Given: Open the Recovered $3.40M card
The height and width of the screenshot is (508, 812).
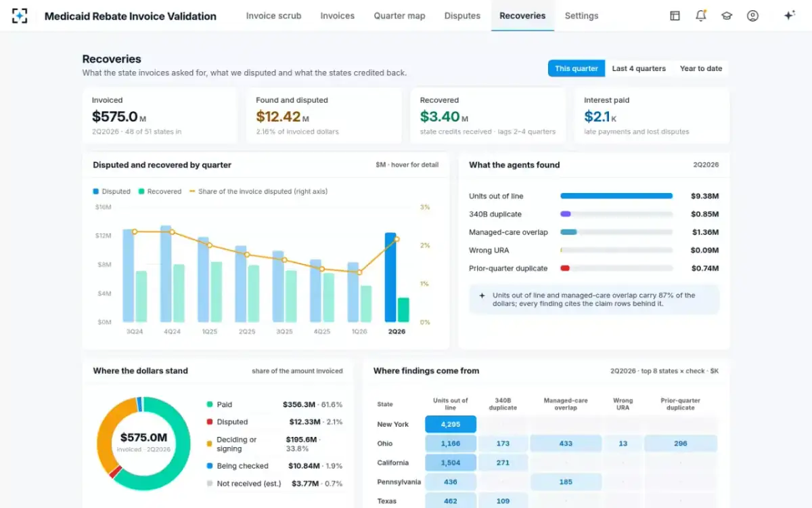Looking at the screenshot, I should coord(488,115).
